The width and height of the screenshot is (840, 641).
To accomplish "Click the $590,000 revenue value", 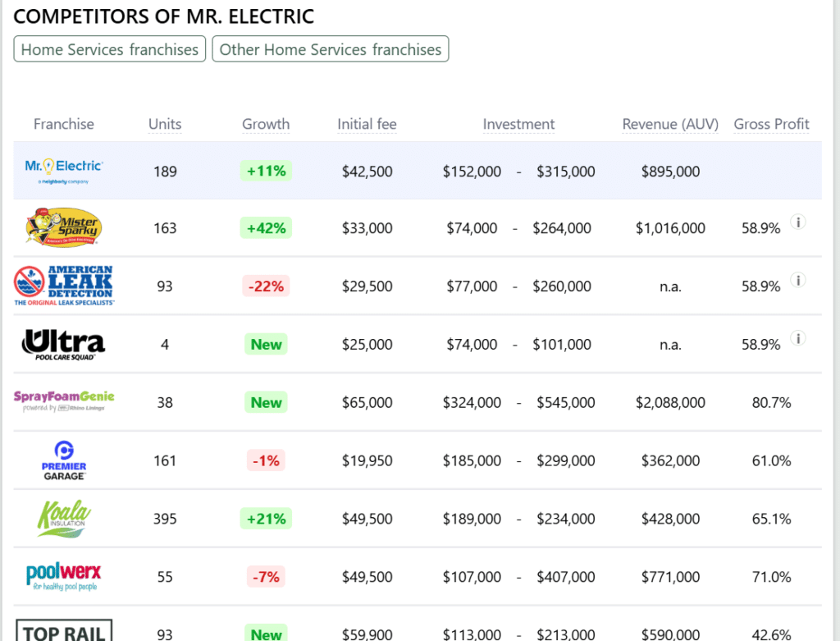I will click(x=670, y=634).
